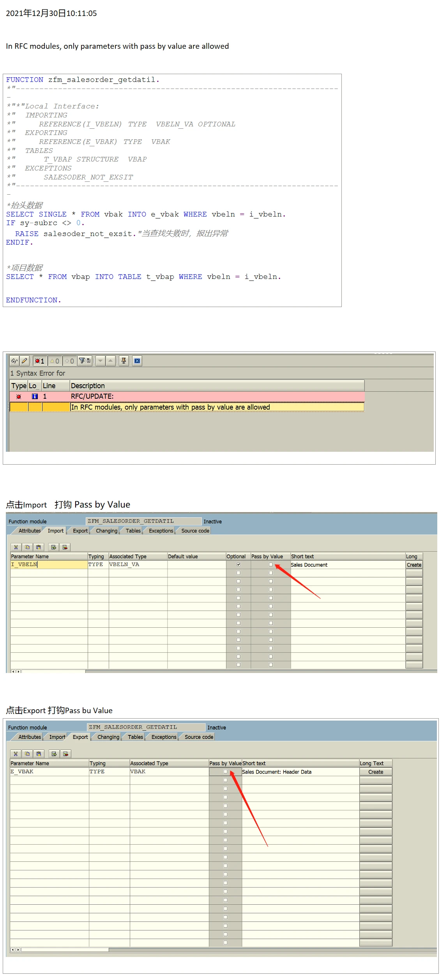Open Source code tab in the Export screenshot
Viewport: 440px width, 980px height.
tap(199, 737)
